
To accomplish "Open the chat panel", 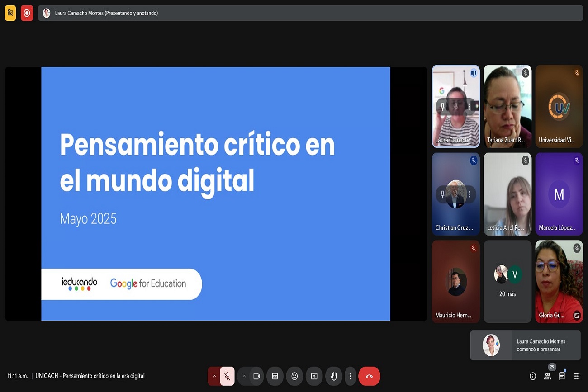I will [x=562, y=376].
